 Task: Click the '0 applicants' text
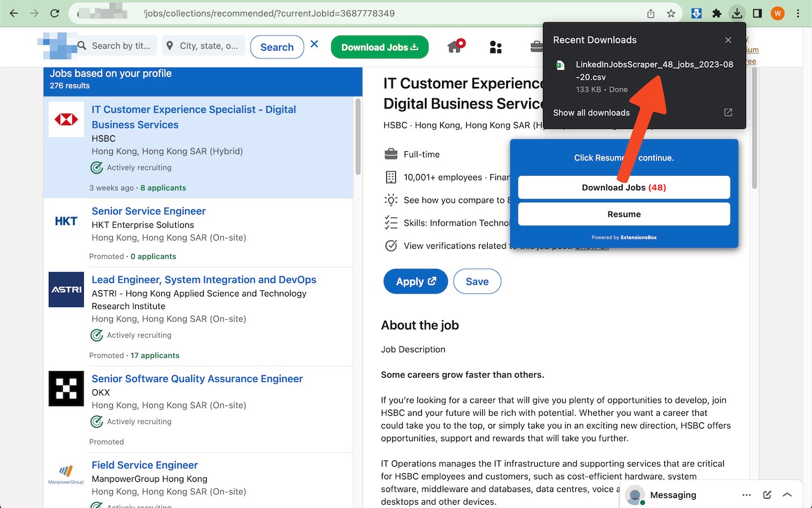click(153, 257)
